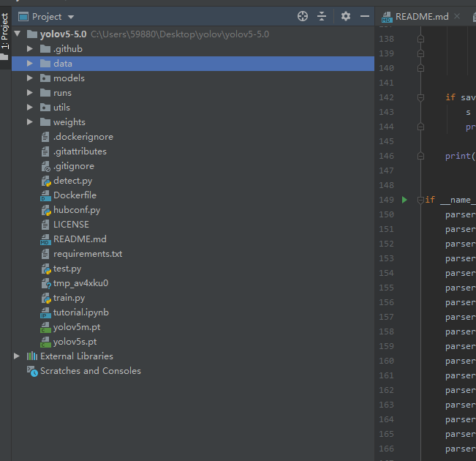Expand the utils folder
Image resolution: width=476 pixels, height=461 pixels.
coord(30,108)
